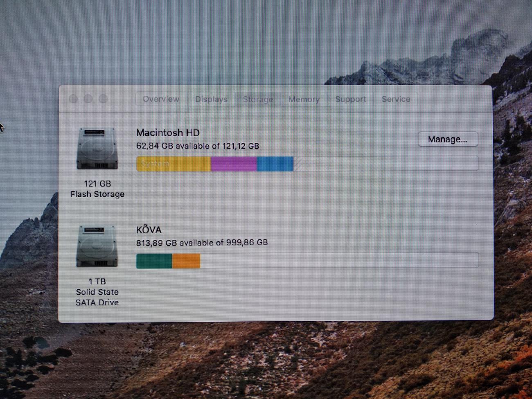This screenshot has width=532, height=399.
Task: Select the Storage tab
Action: (258, 99)
